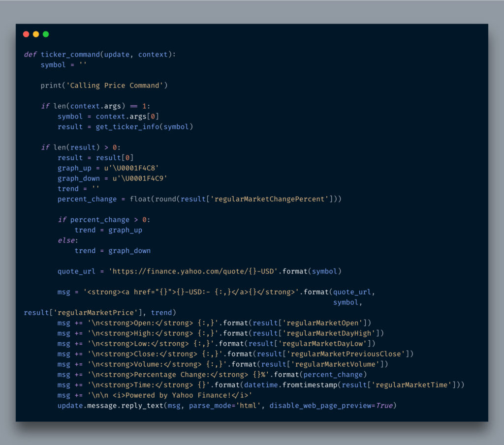
Task: Click the quote_url Yahoo finance URL line
Action: (x=199, y=271)
